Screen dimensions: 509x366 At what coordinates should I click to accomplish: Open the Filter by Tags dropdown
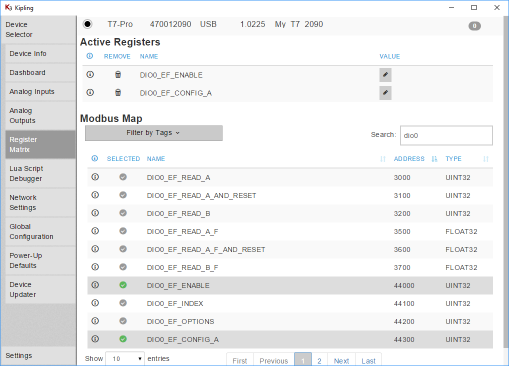pyautogui.click(x=154, y=133)
